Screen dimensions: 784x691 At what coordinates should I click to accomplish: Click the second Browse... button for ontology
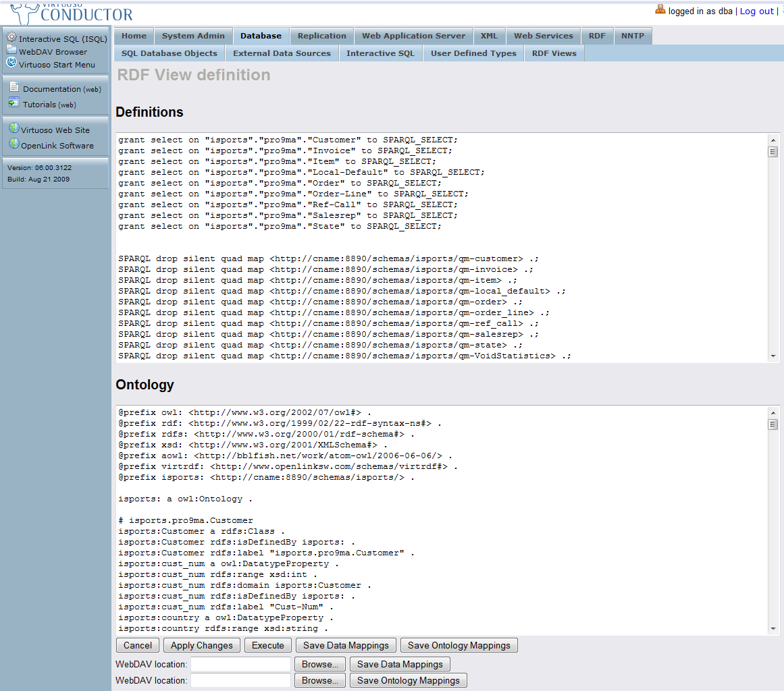[x=321, y=680]
